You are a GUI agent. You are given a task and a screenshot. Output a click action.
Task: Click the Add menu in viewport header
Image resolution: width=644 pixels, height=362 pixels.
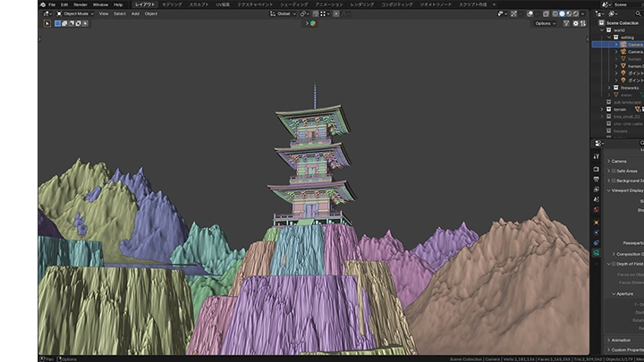pyautogui.click(x=135, y=13)
